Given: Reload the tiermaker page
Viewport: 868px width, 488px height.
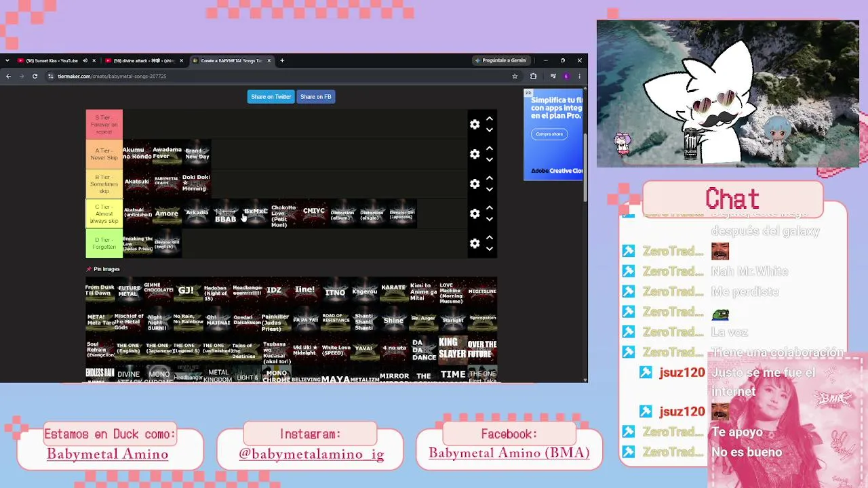Looking at the screenshot, I should pos(35,76).
